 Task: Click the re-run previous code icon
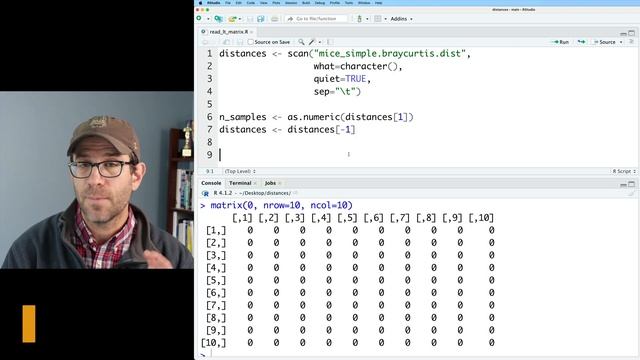(581, 42)
